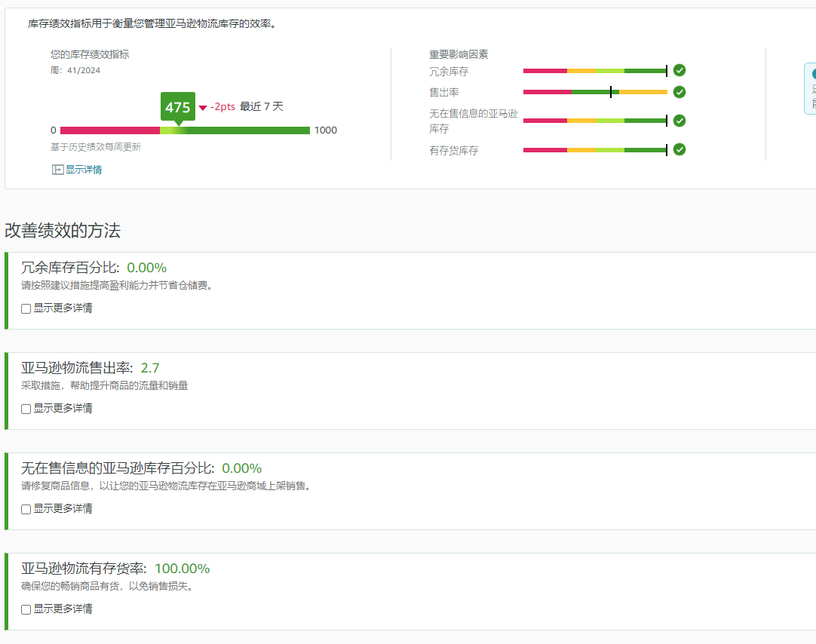Click the partially visible info box at right
The image size is (816, 644).
pyautogui.click(x=810, y=88)
